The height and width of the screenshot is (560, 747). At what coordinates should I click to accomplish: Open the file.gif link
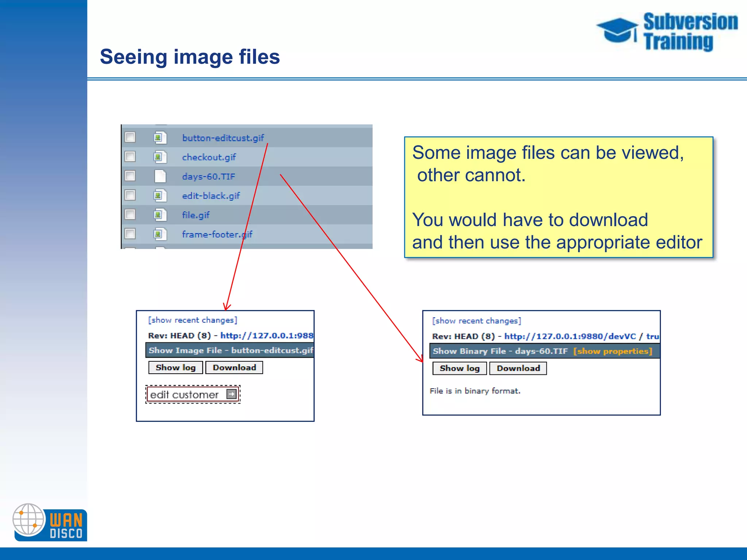tap(196, 215)
